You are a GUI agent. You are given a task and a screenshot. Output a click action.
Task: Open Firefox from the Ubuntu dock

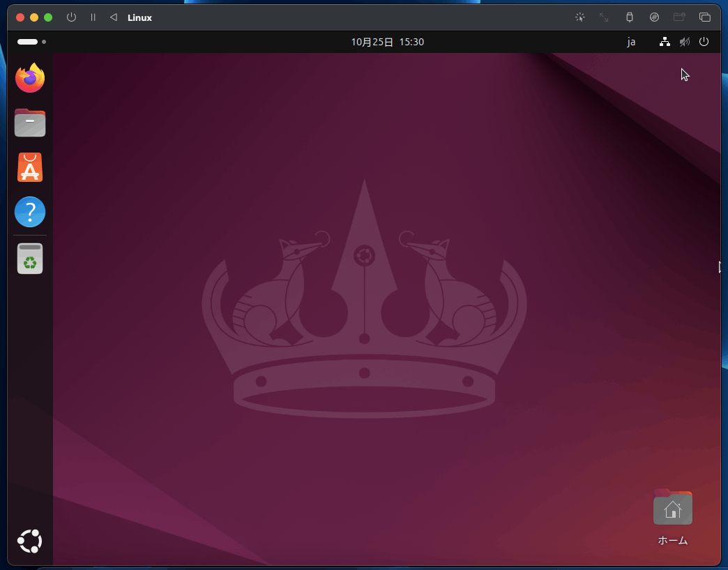30,78
